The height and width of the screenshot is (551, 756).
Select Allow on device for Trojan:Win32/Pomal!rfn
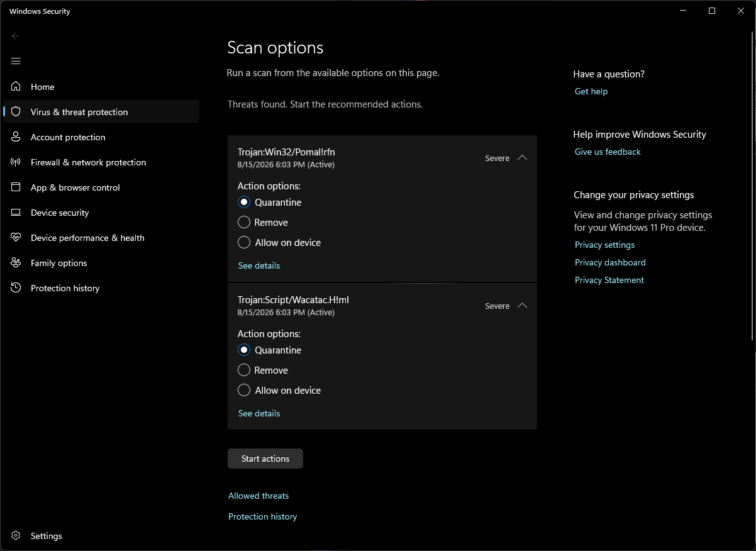[x=244, y=243]
